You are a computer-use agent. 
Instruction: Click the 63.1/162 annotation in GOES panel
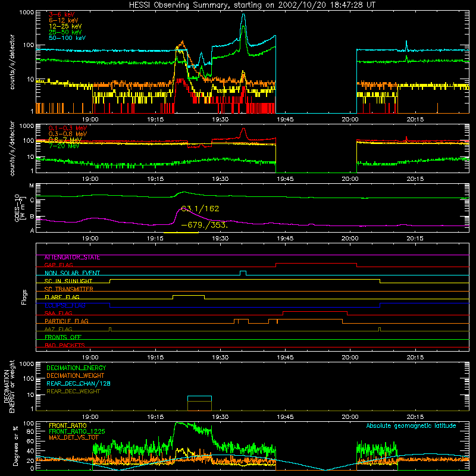(x=200, y=209)
